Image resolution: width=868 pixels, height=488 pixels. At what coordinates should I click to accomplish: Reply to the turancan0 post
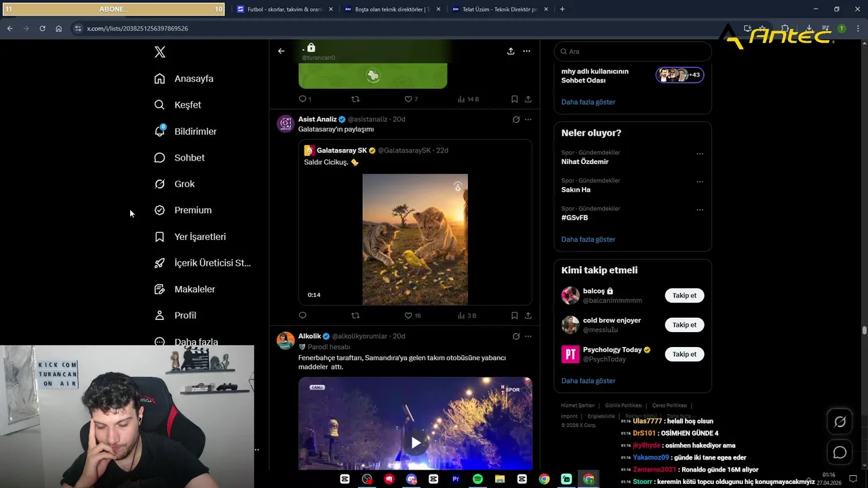(x=302, y=99)
